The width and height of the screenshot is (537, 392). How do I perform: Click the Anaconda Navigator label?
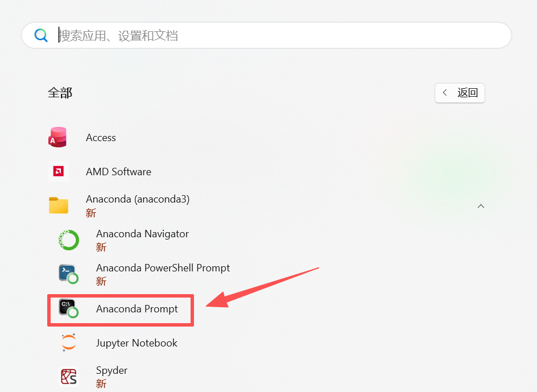(x=142, y=234)
